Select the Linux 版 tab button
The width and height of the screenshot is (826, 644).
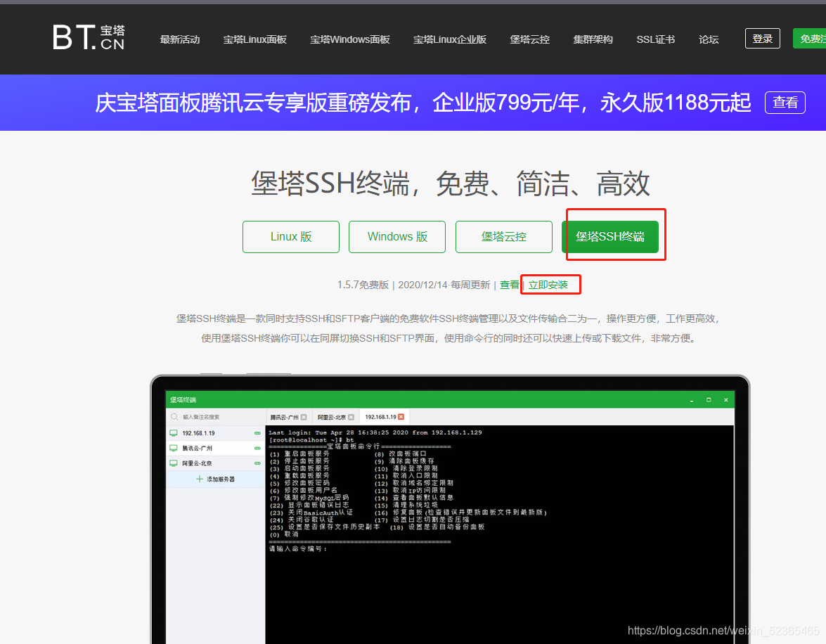(291, 237)
